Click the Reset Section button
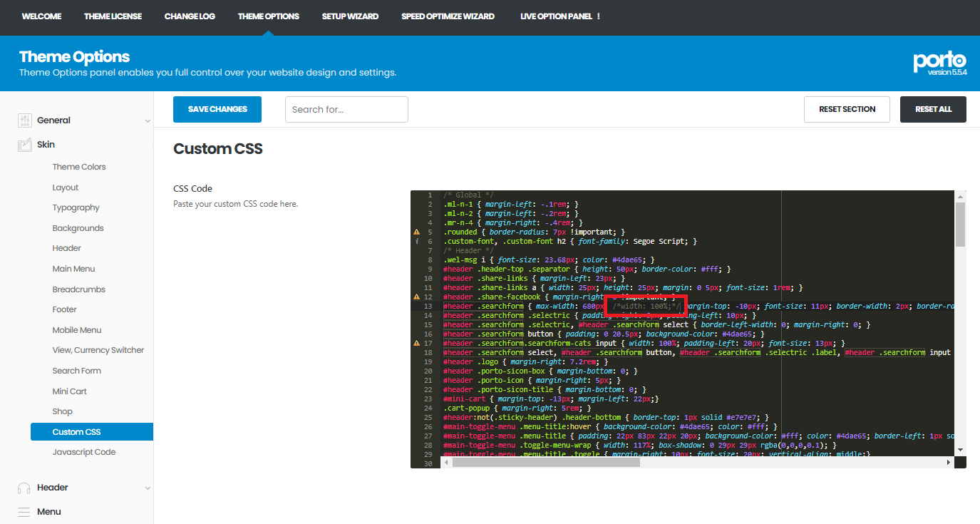The image size is (980, 524). pyautogui.click(x=847, y=109)
